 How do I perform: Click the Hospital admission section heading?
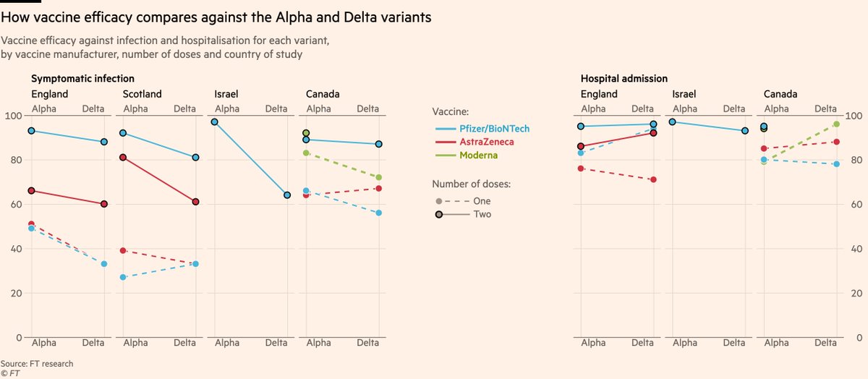(624, 78)
